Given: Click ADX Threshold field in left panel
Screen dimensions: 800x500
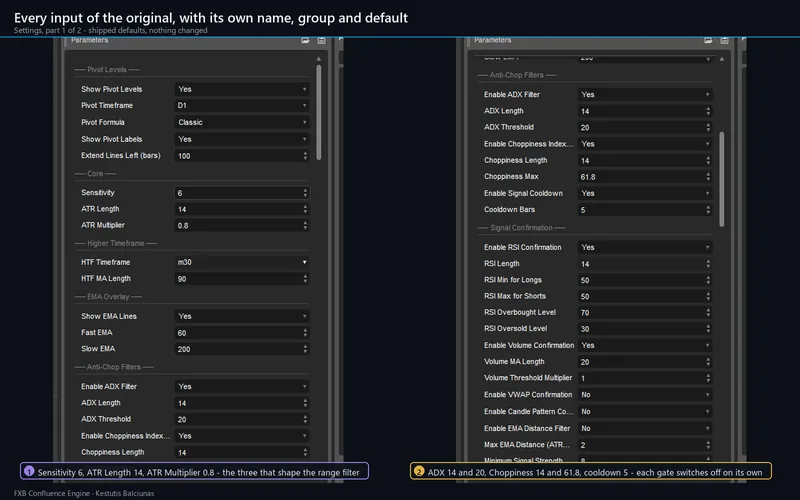Looking at the screenshot, I should pyautogui.click(x=242, y=419).
